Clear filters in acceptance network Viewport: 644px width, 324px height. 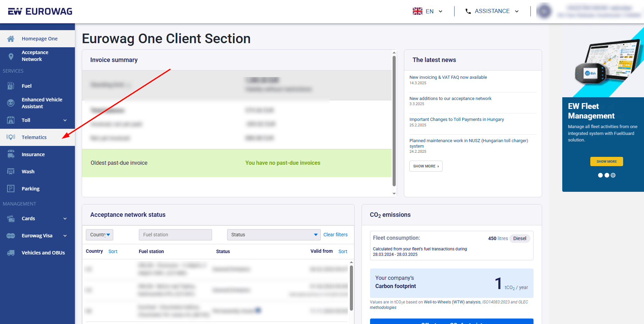(x=336, y=235)
